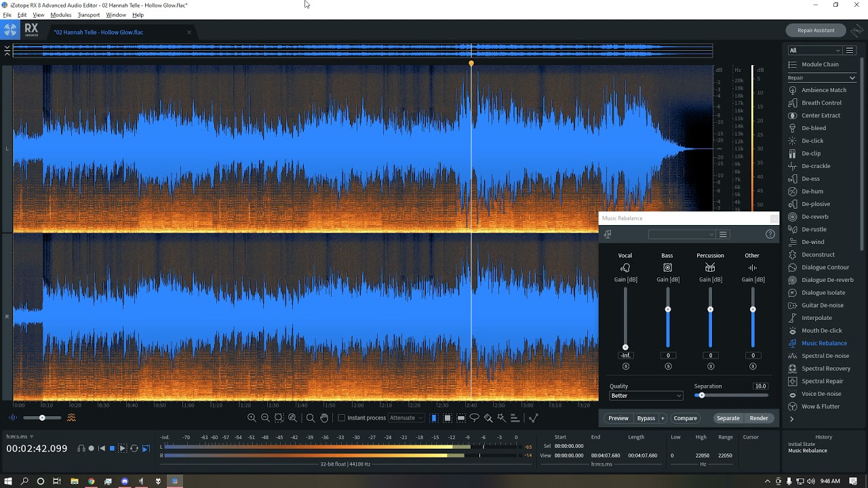Click the Preview button
Image resolution: width=868 pixels, height=488 pixels.
click(618, 418)
